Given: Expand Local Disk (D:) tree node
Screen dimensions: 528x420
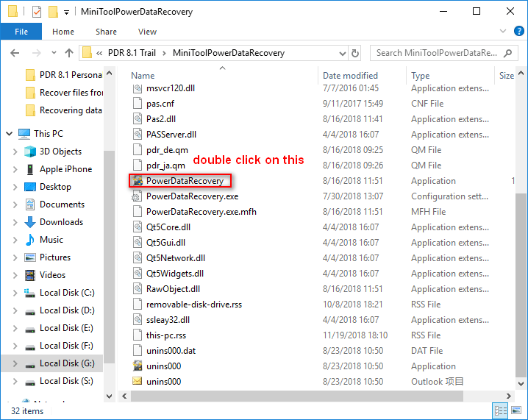Looking at the screenshot, I should [x=15, y=310].
